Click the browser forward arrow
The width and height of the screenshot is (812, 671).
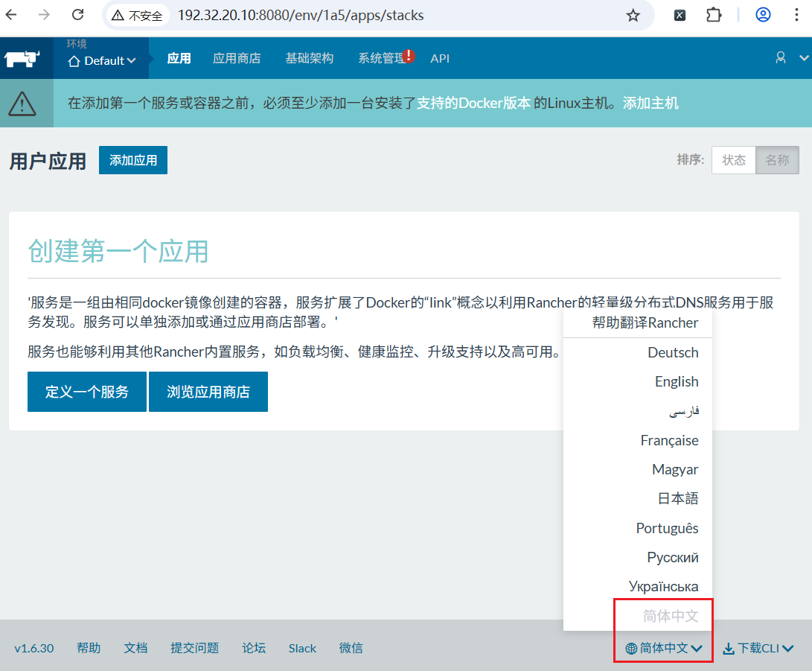pos(44,15)
